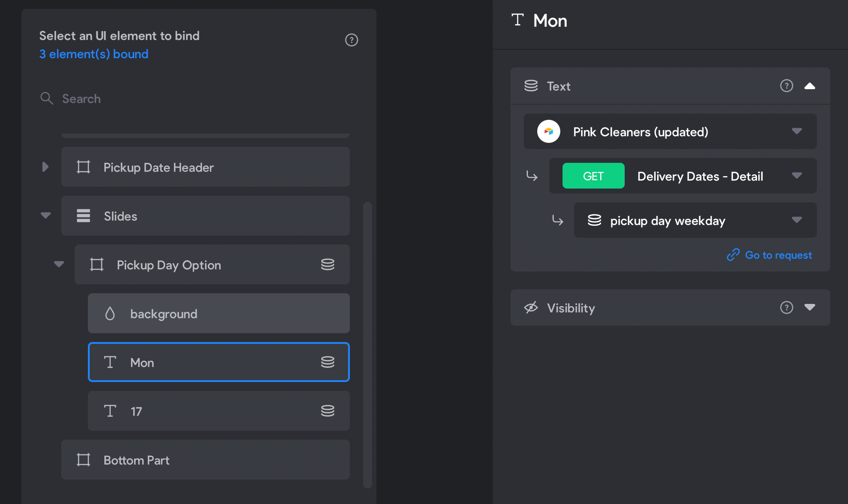Image resolution: width=848 pixels, height=504 pixels.
Task: Collapse the Text binding section
Action: (809, 86)
